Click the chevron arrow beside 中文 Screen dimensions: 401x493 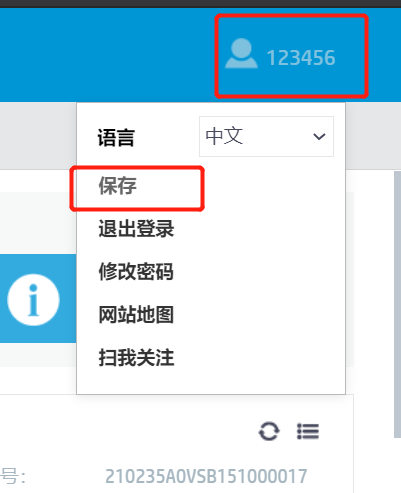pos(319,136)
